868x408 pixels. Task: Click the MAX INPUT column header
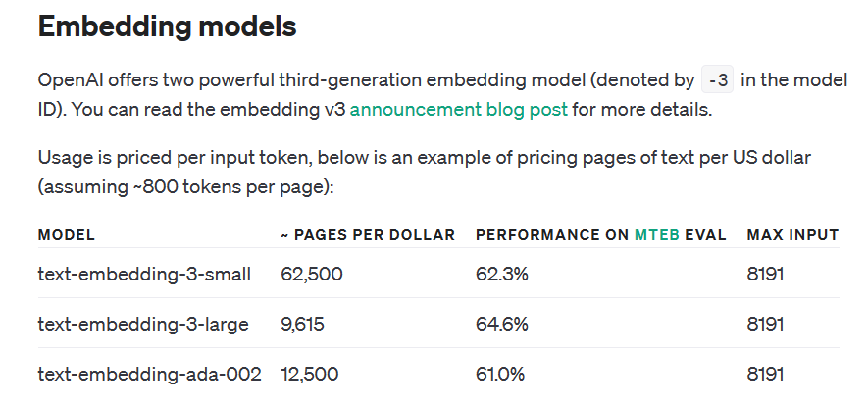coord(792,235)
